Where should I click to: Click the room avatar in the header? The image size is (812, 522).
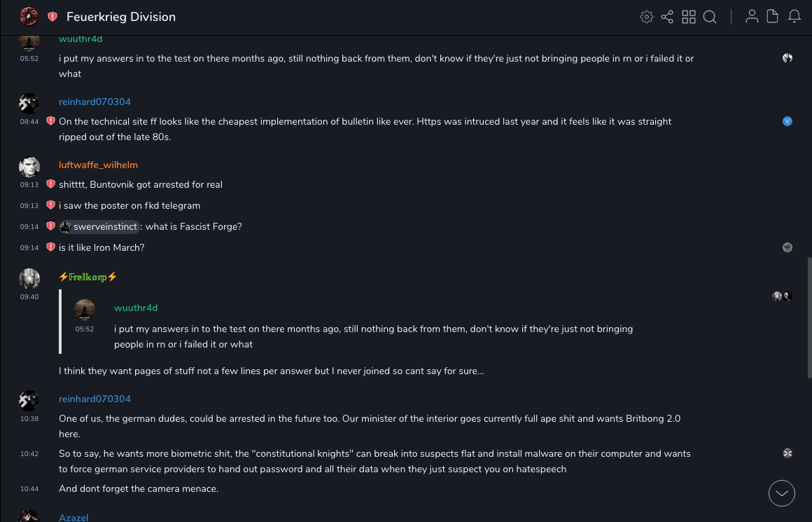[x=29, y=17]
